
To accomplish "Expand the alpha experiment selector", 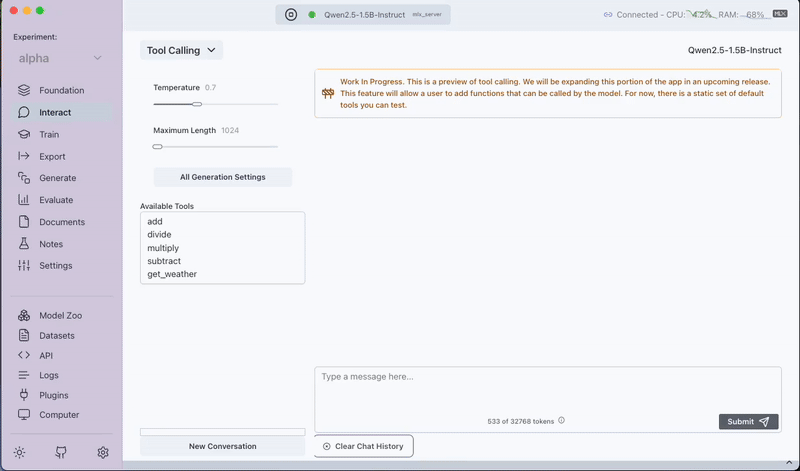I will (x=60, y=58).
